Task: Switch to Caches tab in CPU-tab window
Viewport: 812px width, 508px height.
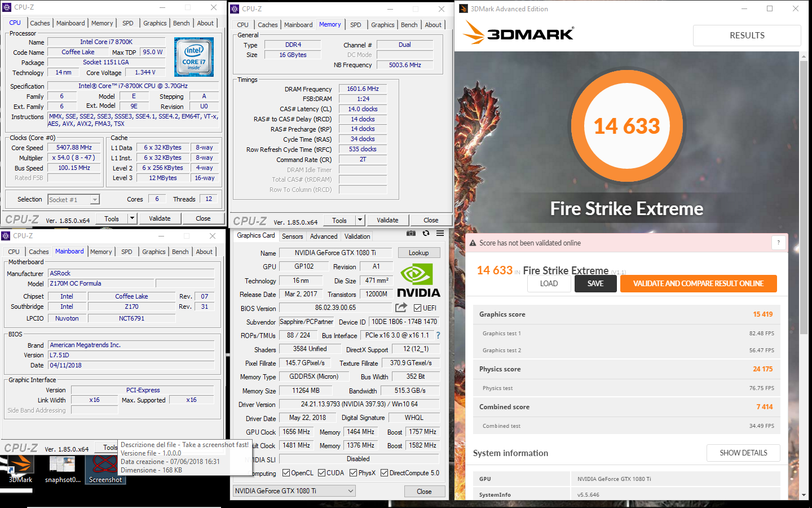Action: [x=40, y=23]
